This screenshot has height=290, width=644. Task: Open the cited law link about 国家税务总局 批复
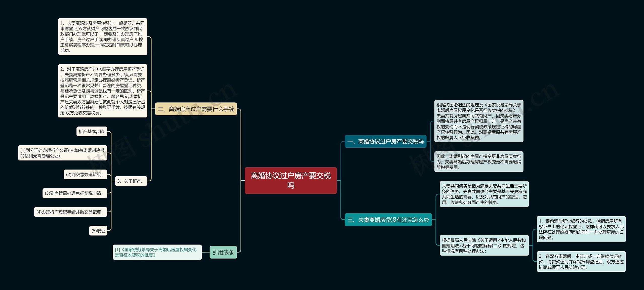pos(156,252)
